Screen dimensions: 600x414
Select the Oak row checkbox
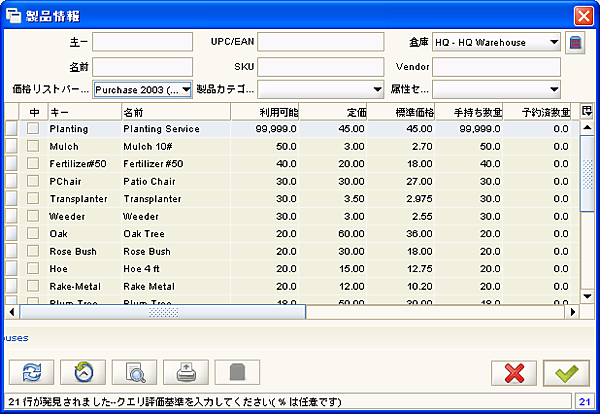pos(33,232)
